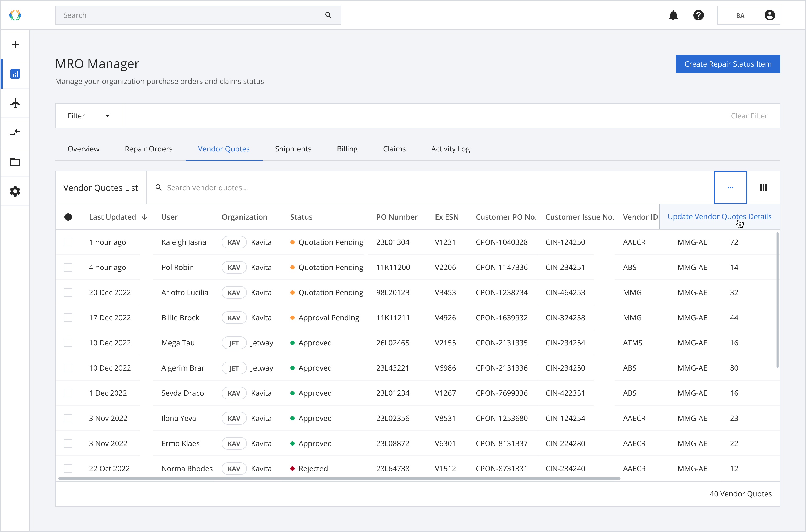Click Approval Pending status of Billie Brock
The width and height of the screenshot is (806, 532).
click(328, 318)
